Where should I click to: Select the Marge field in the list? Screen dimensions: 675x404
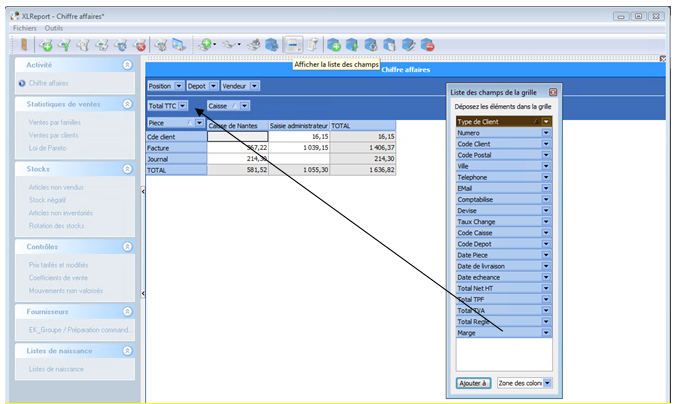point(498,333)
